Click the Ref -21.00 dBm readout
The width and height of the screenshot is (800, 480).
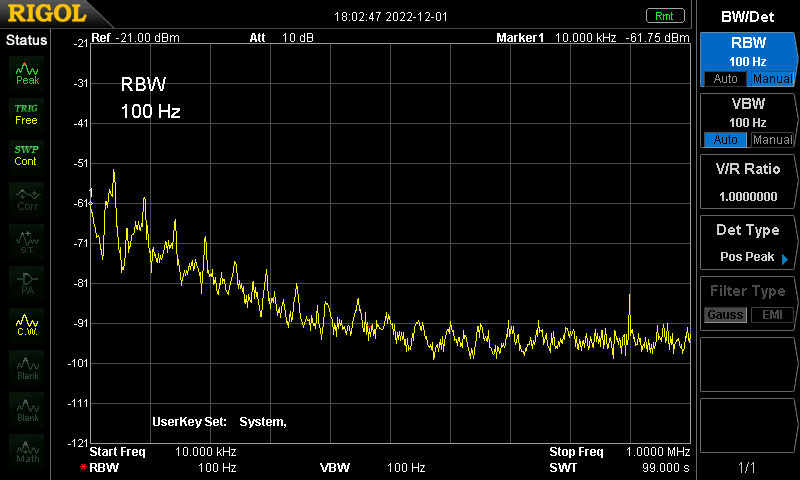click(135, 38)
